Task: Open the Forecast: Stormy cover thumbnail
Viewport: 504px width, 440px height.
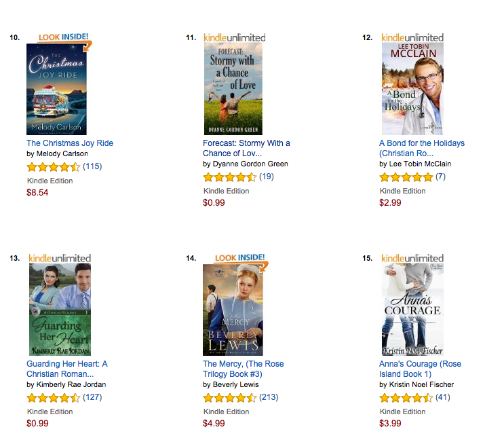Action: pyautogui.click(x=233, y=89)
